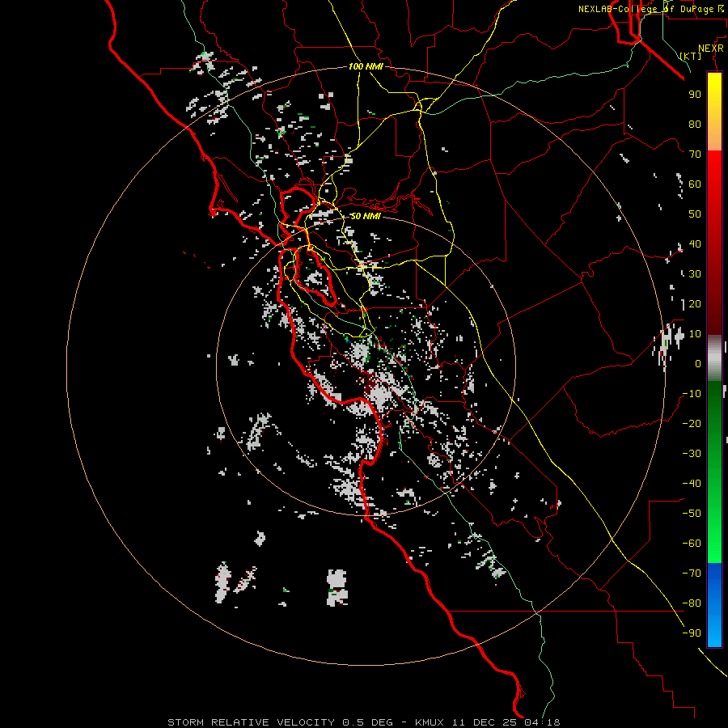This screenshot has width=728, height=728.
Task: Click the positive 40 value on the velocity scale
Action: 695,243
